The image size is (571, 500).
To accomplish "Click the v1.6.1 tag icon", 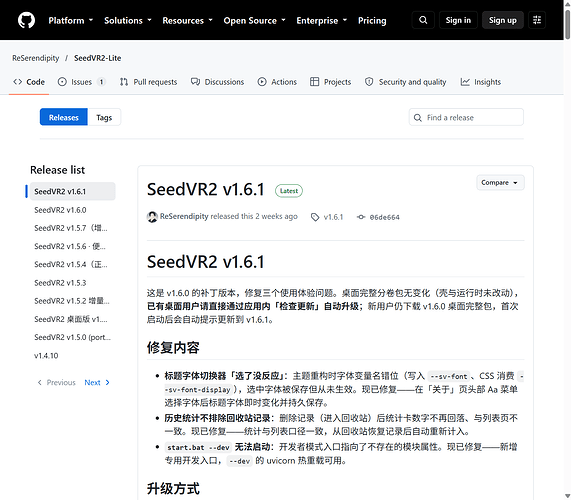I will [315, 217].
